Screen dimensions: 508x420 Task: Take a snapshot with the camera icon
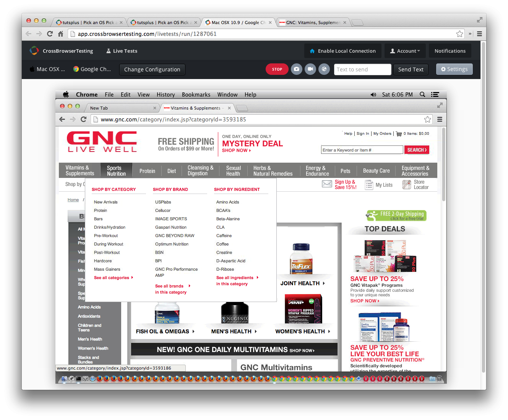click(297, 69)
